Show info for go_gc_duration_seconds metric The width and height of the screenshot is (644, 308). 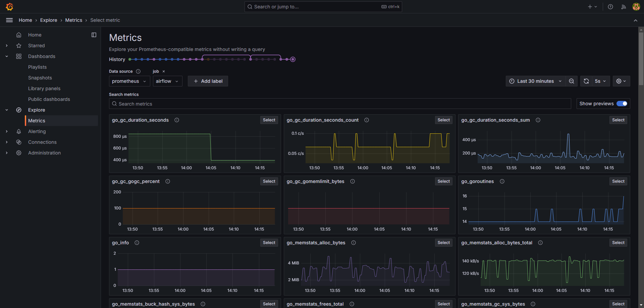(x=177, y=120)
